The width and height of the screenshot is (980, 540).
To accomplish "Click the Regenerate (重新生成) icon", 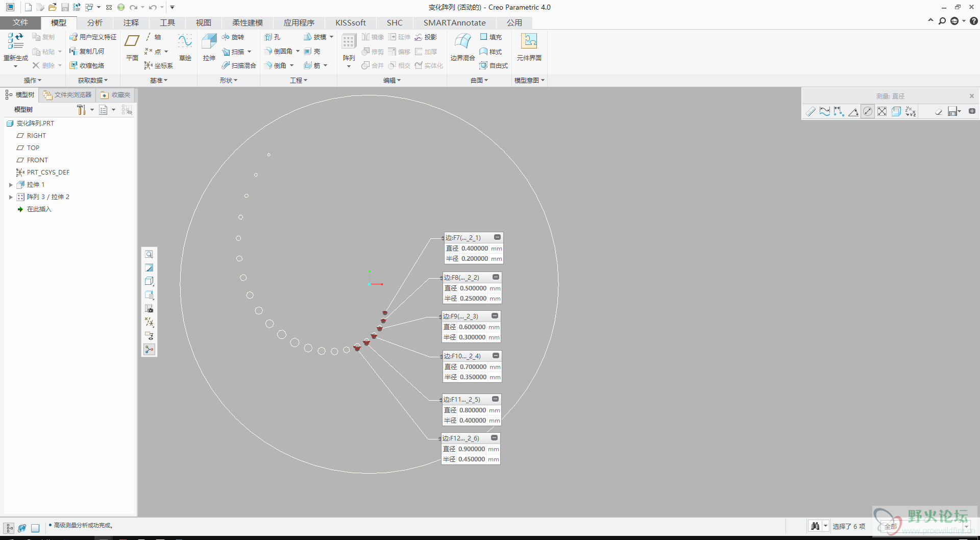I will (15, 41).
